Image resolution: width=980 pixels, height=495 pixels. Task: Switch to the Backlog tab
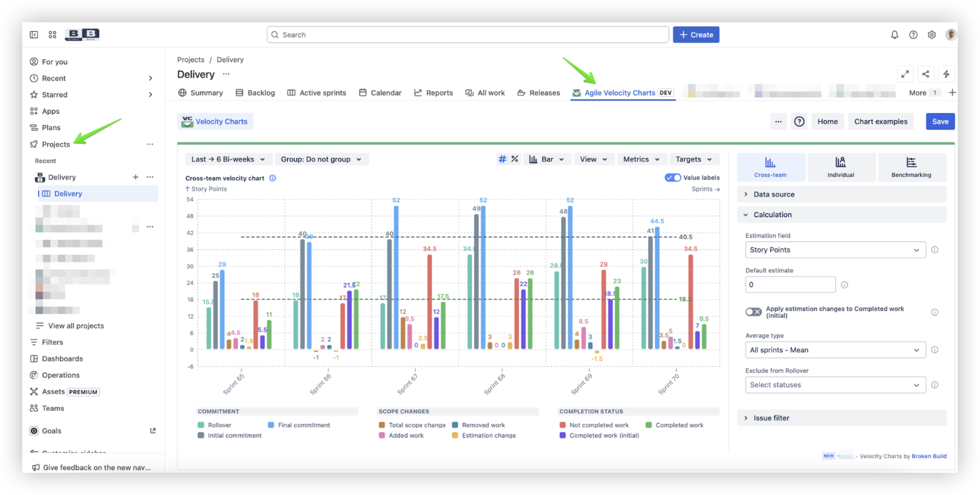click(255, 93)
